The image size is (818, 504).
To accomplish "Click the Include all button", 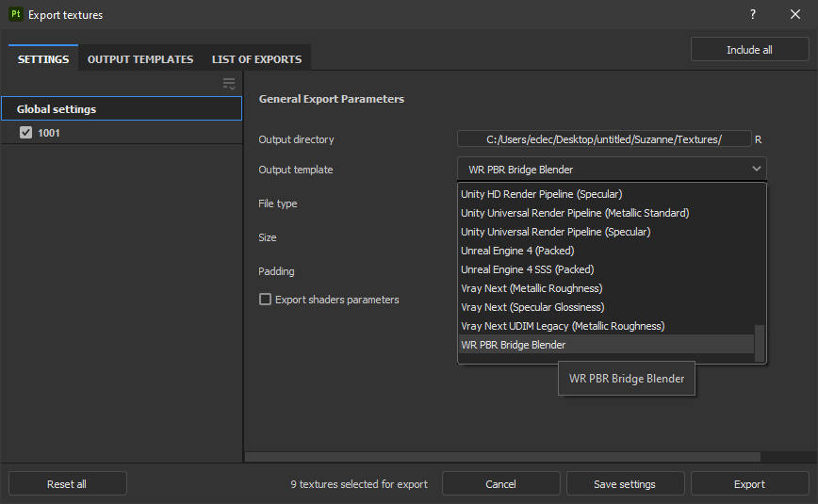I will 749,50.
